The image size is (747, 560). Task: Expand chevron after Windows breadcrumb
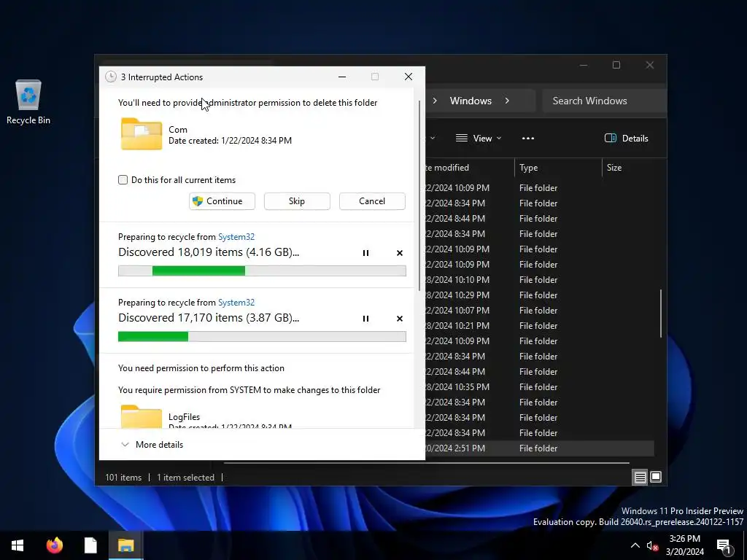pos(507,101)
